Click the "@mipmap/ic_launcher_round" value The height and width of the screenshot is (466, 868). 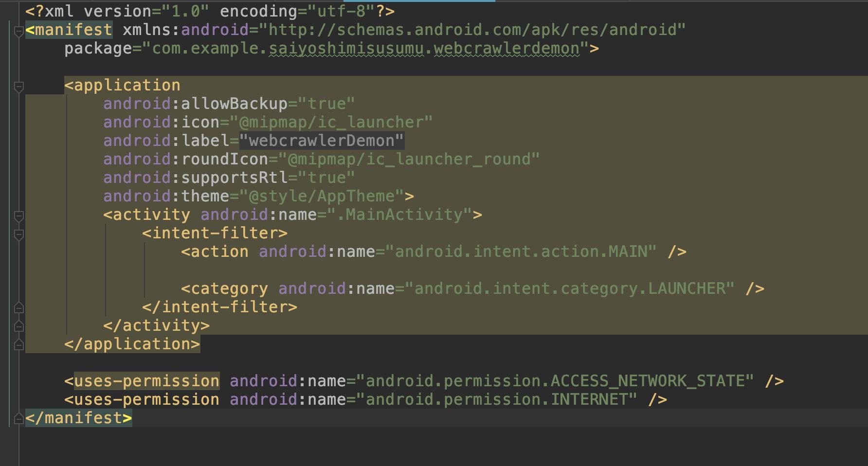409,159
